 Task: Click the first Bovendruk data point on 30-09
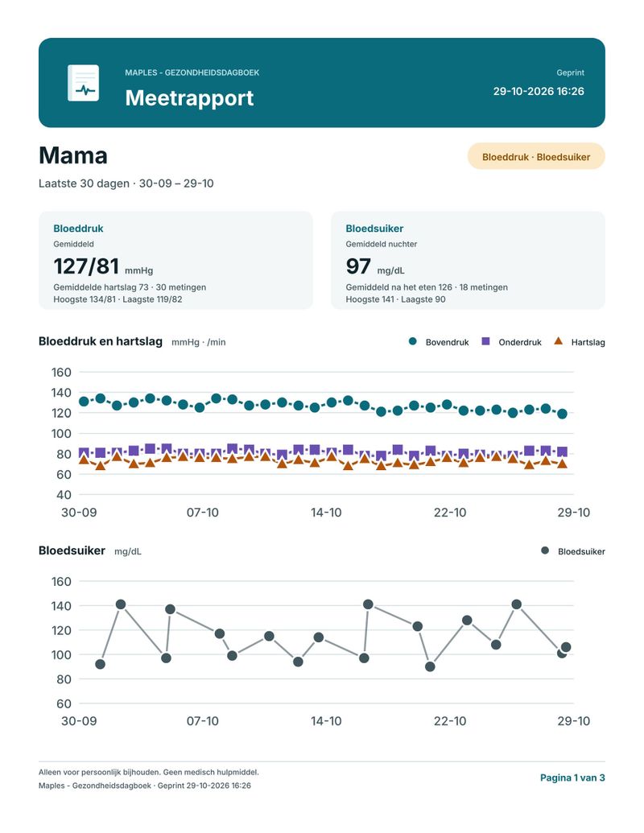click(x=84, y=402)
